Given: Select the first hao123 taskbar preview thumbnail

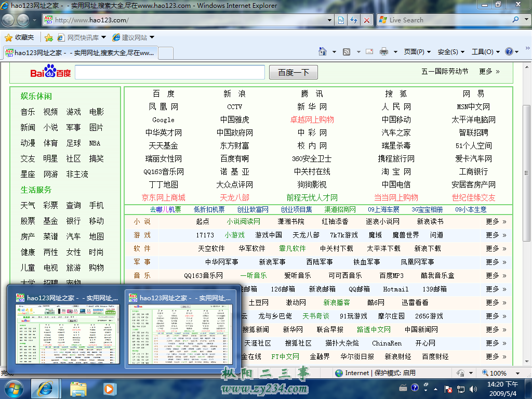Looking at the screenshot, I should pyautogui.click(x=68, y=330).
